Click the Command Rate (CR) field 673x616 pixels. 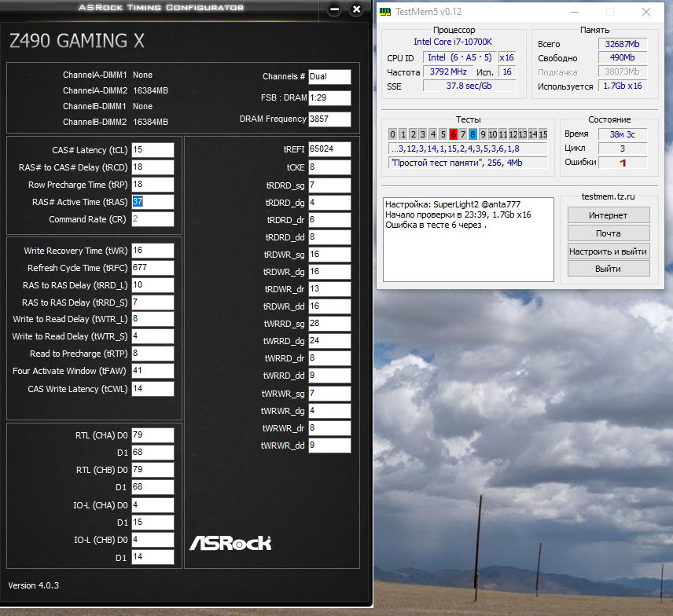pos(153,218)
